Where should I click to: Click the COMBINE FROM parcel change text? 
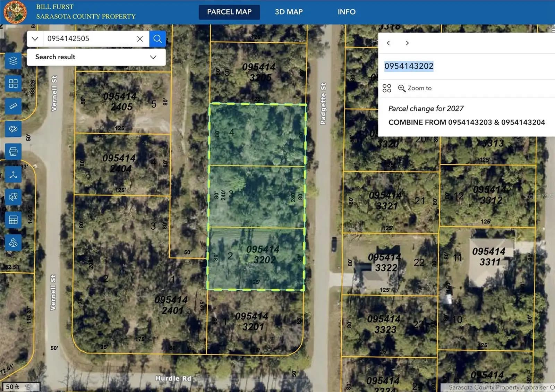click(x=467, y=122)
